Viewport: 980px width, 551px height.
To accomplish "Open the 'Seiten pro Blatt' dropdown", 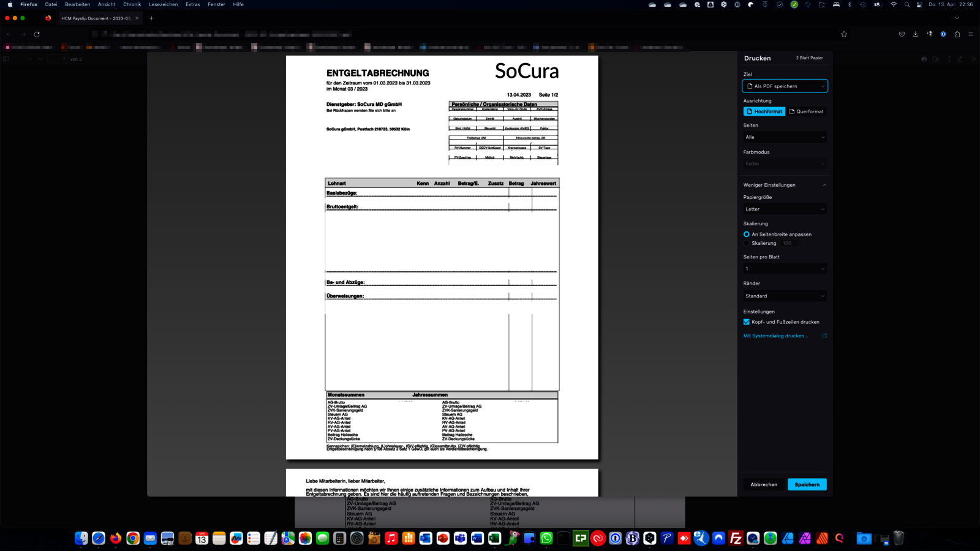I will (785, 269).
